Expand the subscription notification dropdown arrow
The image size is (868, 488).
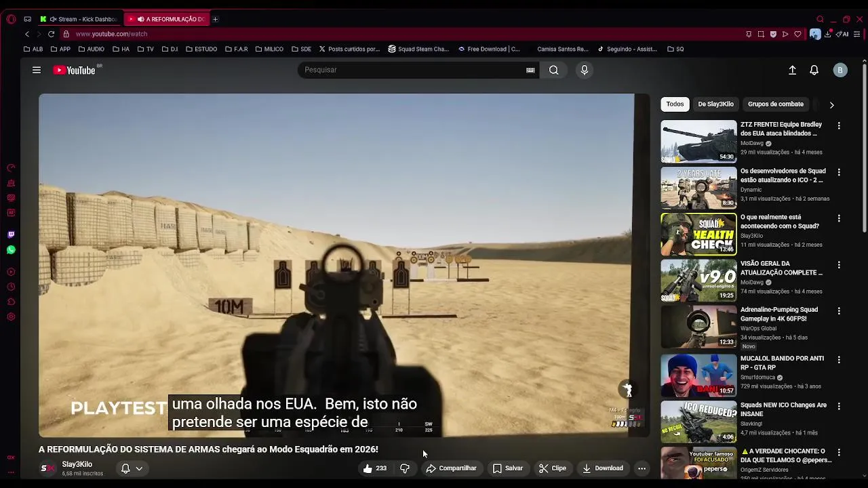(139, 468)
